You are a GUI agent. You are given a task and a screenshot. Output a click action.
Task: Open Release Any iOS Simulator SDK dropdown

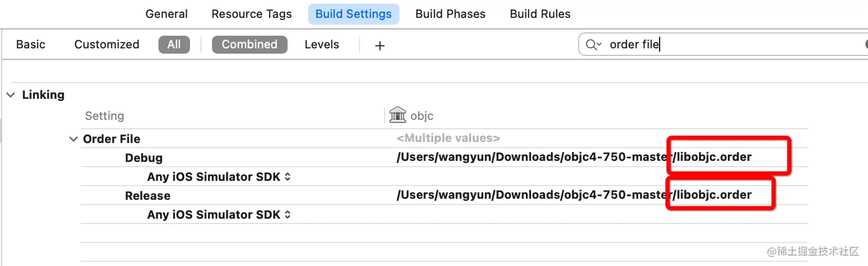(219, 215)
